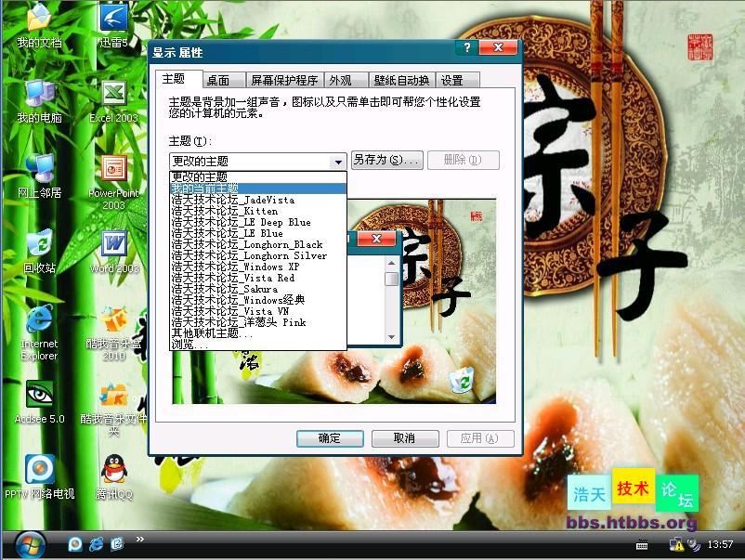Click the help question mark button
Image resolution: width=745 pixels, height=560 pixels.
[466, 47]
